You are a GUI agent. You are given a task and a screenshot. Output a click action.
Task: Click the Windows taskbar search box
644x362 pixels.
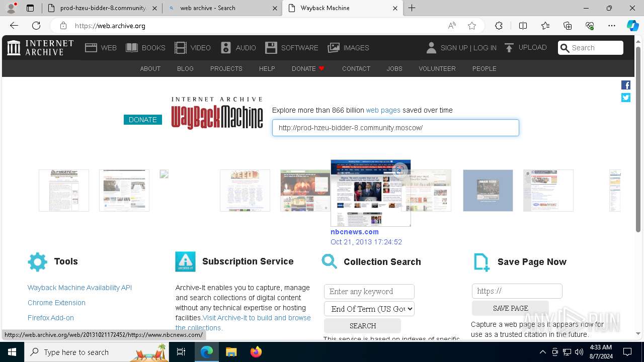click(97, 352)
